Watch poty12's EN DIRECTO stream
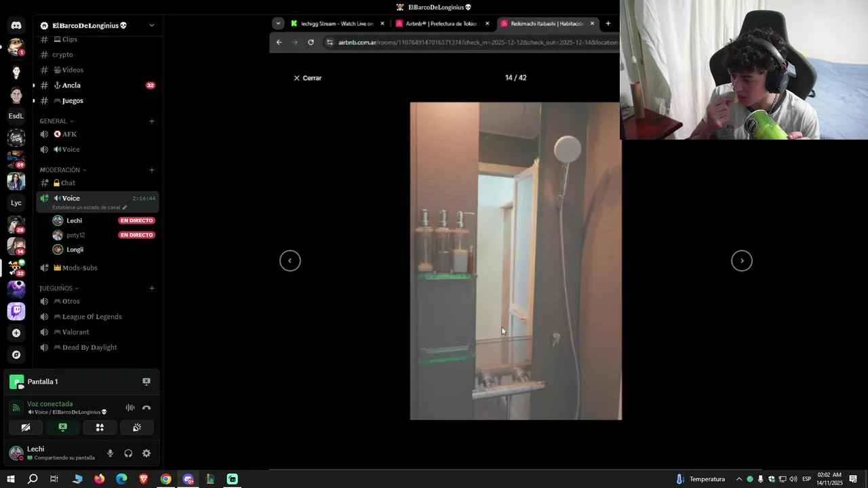The height and width of the screenshot is (488, 868). [x=137, y=235]
